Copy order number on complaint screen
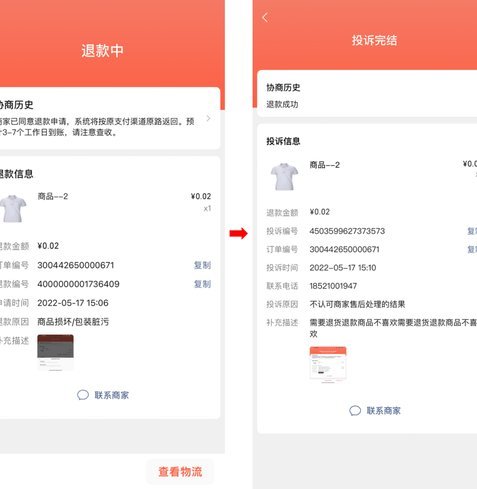 (472, 249)
